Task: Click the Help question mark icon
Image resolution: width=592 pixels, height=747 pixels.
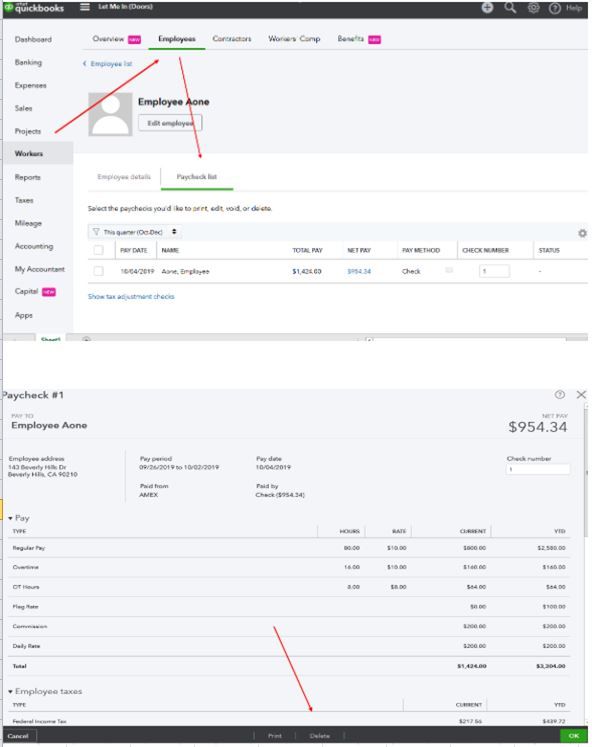Action: tap(554, 8)
